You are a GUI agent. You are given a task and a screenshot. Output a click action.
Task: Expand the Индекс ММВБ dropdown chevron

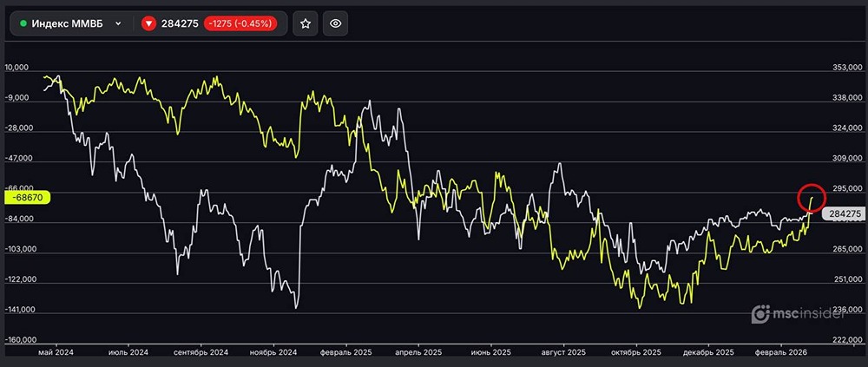(118, 23)
